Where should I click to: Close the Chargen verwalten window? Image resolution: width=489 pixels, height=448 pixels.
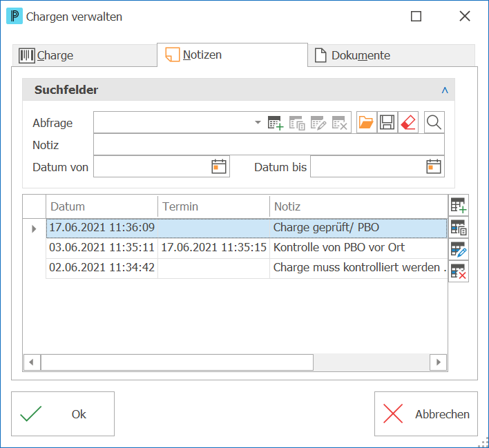coord(465,16)
